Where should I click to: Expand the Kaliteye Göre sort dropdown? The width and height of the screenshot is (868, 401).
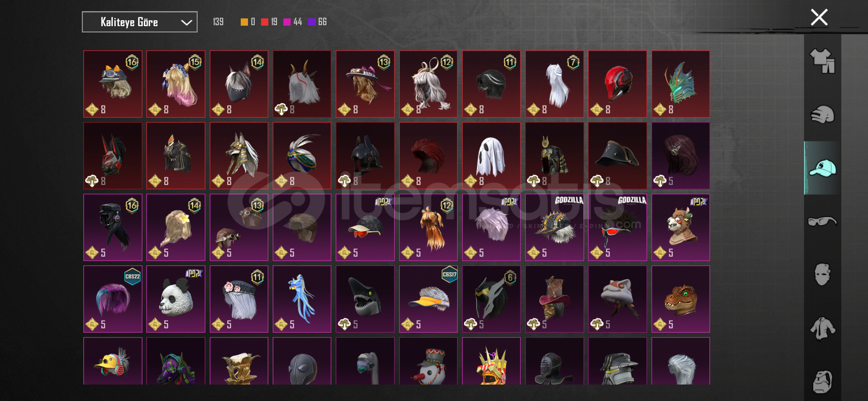(x=139, y=22)
